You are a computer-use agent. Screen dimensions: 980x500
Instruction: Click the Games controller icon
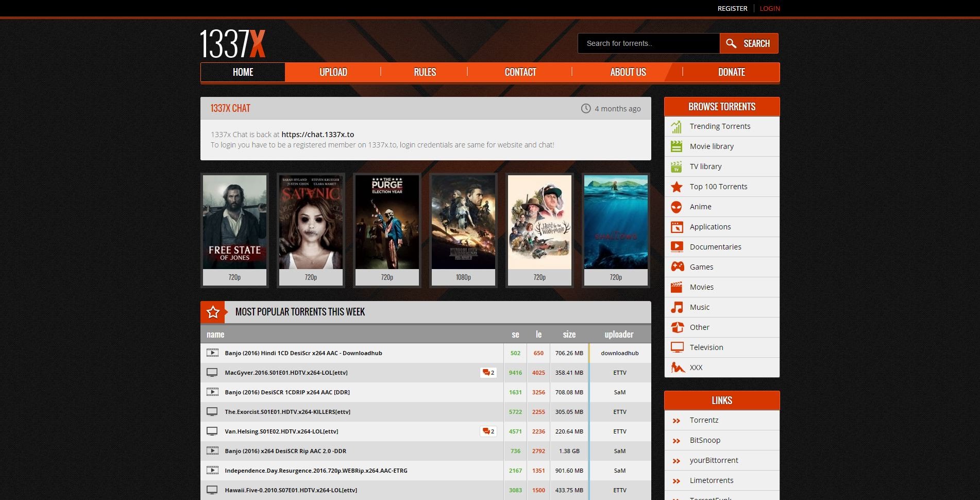[x=677, y=267]
